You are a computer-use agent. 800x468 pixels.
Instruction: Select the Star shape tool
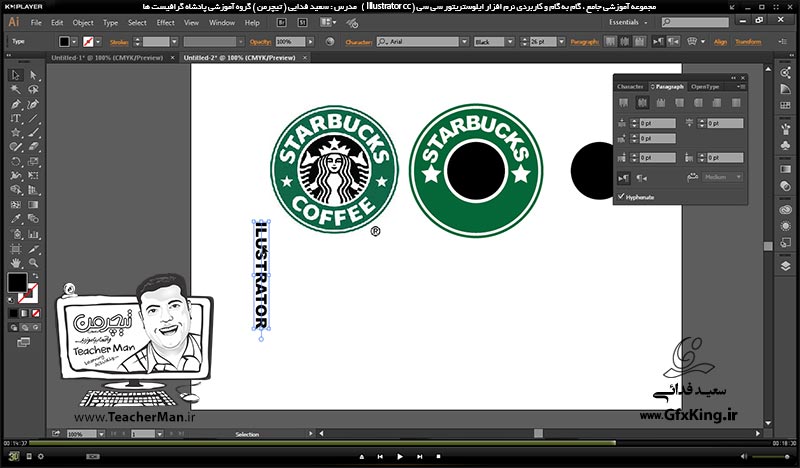coord(16,133)
